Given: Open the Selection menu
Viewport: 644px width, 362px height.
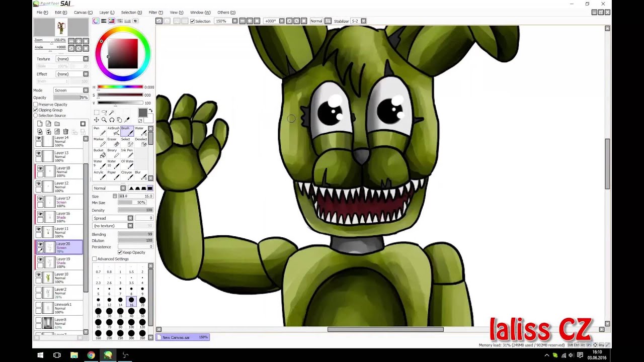Looking at the screenshot, I should [131, 13].
